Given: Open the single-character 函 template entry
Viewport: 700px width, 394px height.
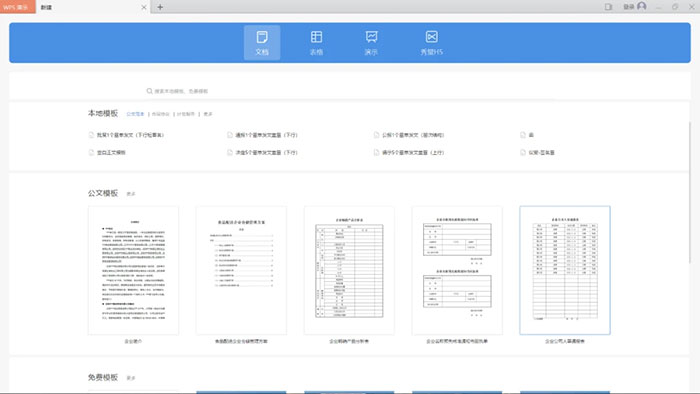Looking at the screenshot, I should tap(527, 135).
